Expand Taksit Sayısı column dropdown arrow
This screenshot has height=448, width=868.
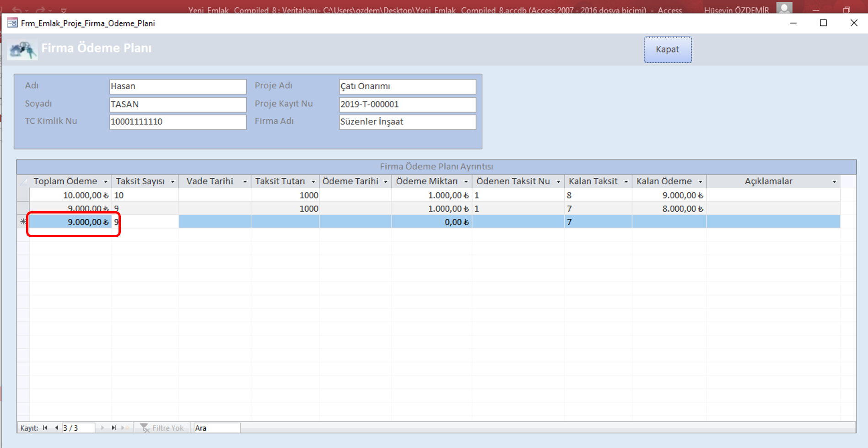(173, 182)
